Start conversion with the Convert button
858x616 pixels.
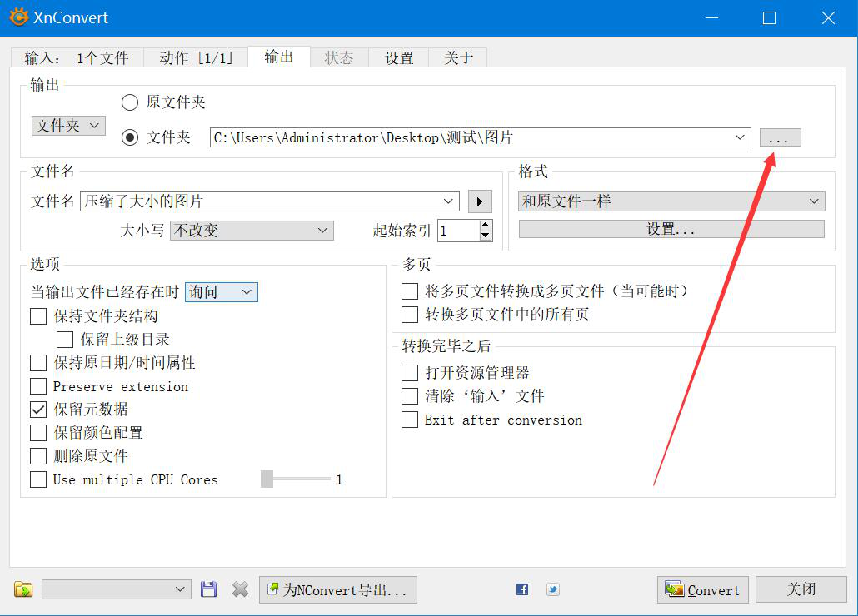[702, 589]
